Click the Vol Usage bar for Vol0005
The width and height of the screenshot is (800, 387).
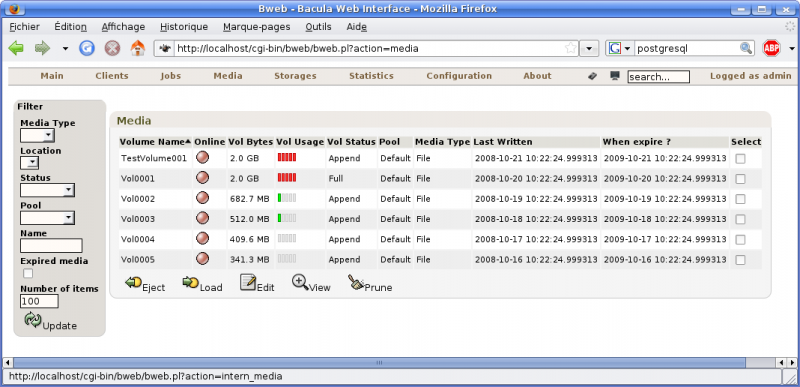coord(287,259)
